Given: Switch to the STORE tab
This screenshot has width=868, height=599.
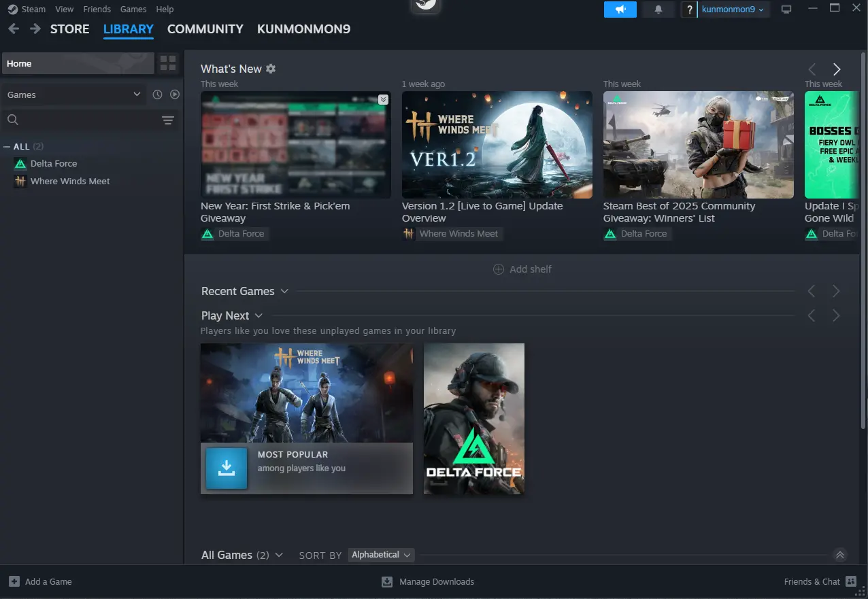Looking at the screenshot, I should [70, 29].
